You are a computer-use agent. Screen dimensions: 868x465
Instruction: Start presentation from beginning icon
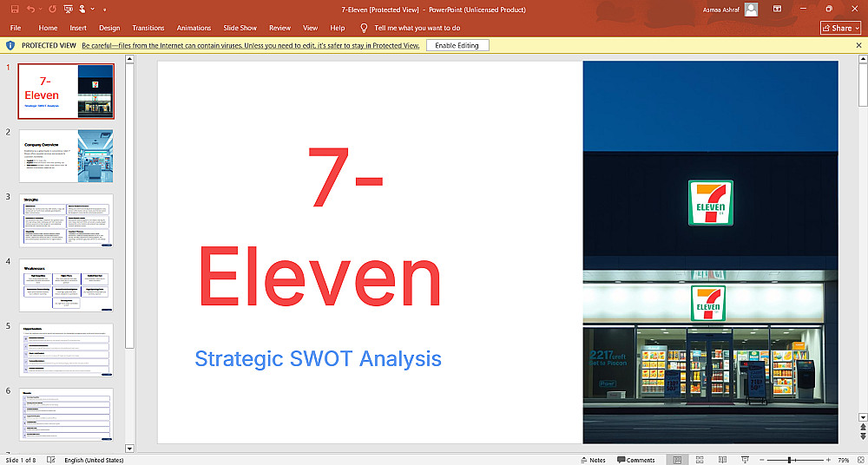click(68, 10)
